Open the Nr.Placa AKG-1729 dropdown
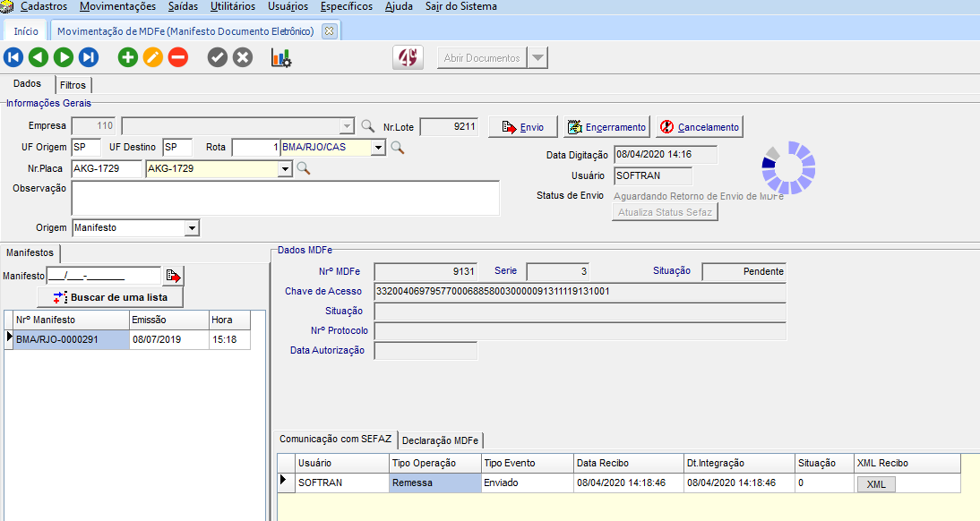The height and width of the screenshot is (521, 980). pyautogui.click(x=286, y=168)
